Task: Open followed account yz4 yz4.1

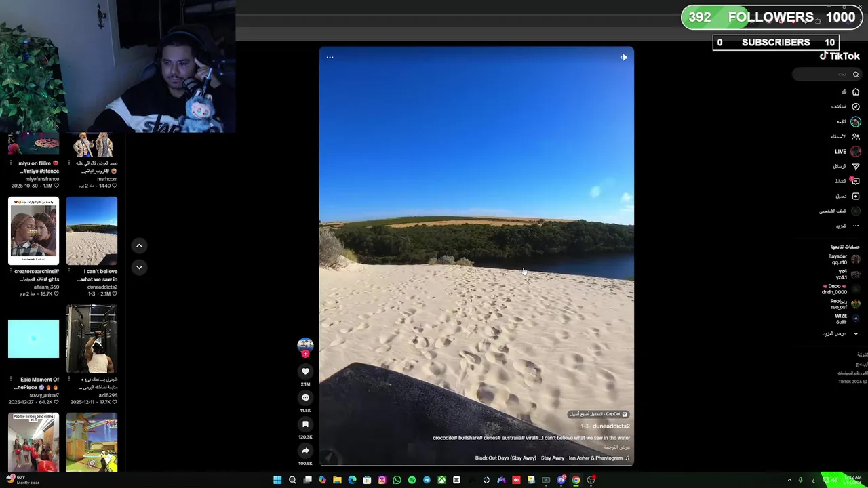Action: 848,274
